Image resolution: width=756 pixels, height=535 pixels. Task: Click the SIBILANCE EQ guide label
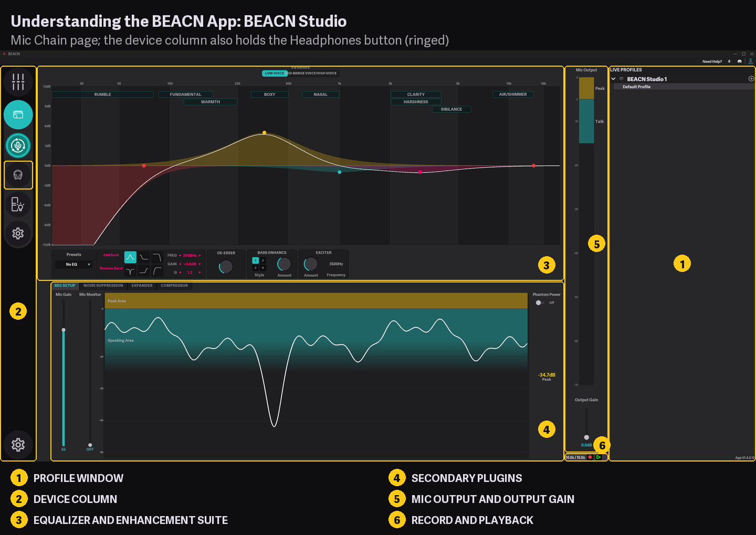[451, 109]
